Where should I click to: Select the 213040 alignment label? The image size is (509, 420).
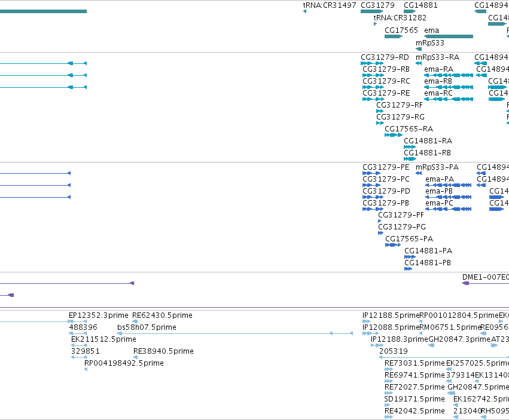[x=468, y=411]
